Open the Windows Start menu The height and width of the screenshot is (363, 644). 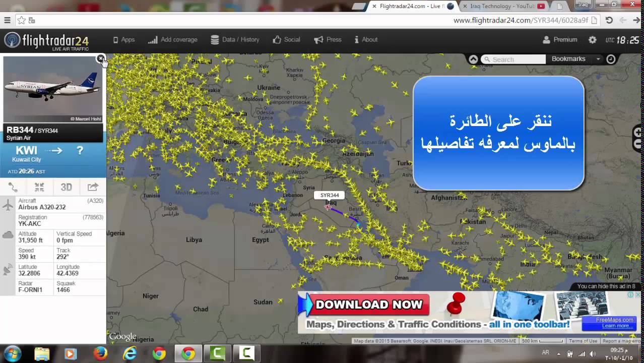pos(12,353)
